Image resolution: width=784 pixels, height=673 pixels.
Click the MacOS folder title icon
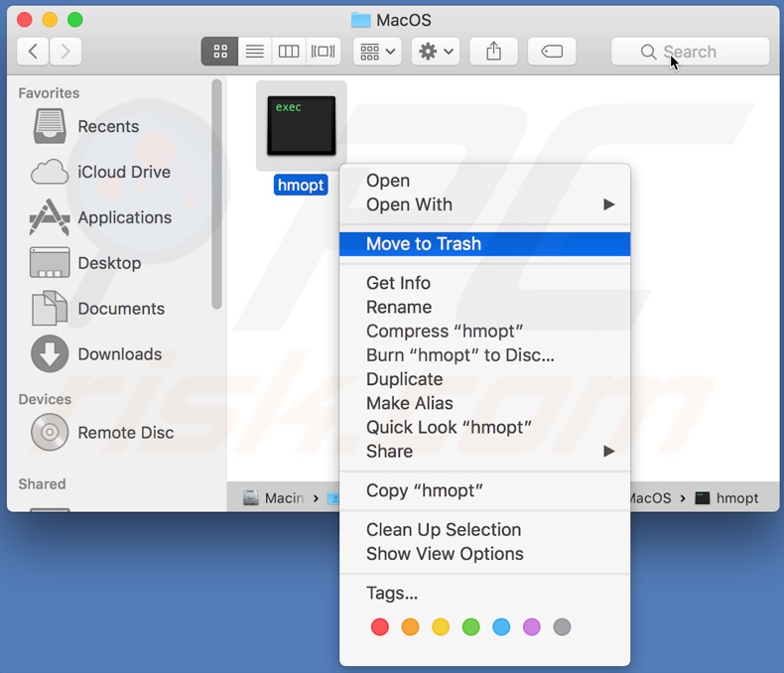[360, 20]
